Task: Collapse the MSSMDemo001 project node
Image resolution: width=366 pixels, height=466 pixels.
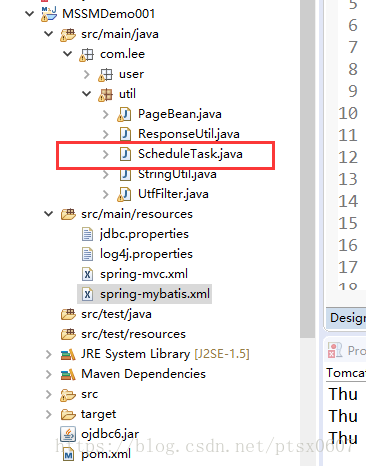Action: 30,14
